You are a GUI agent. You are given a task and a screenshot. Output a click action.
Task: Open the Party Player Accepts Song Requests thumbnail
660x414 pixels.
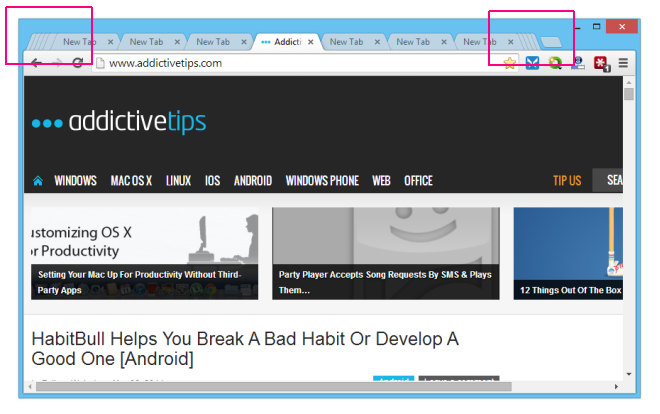coord(386,253)
